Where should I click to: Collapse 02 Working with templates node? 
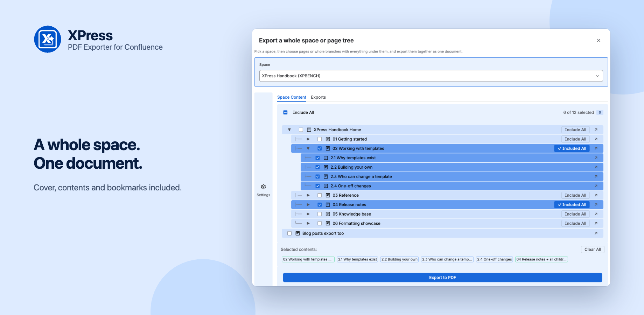coord(308,149)
